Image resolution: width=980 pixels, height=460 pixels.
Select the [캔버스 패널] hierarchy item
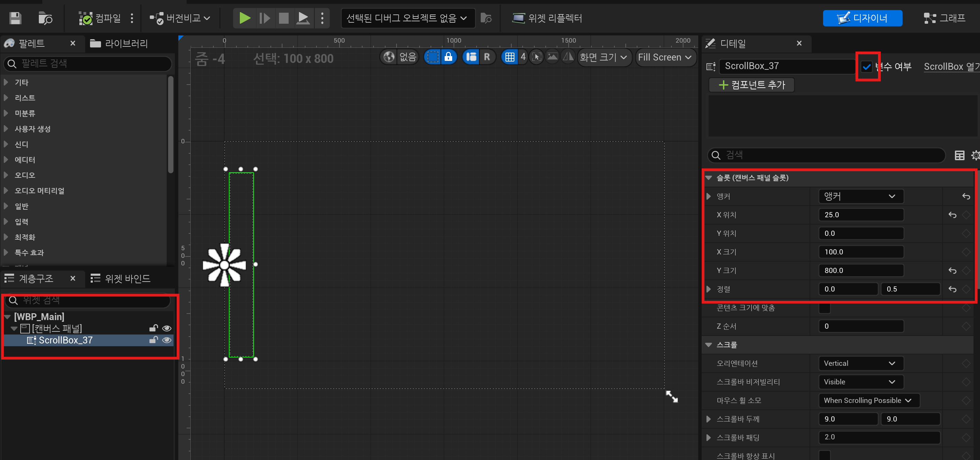(x=57, y=328)
